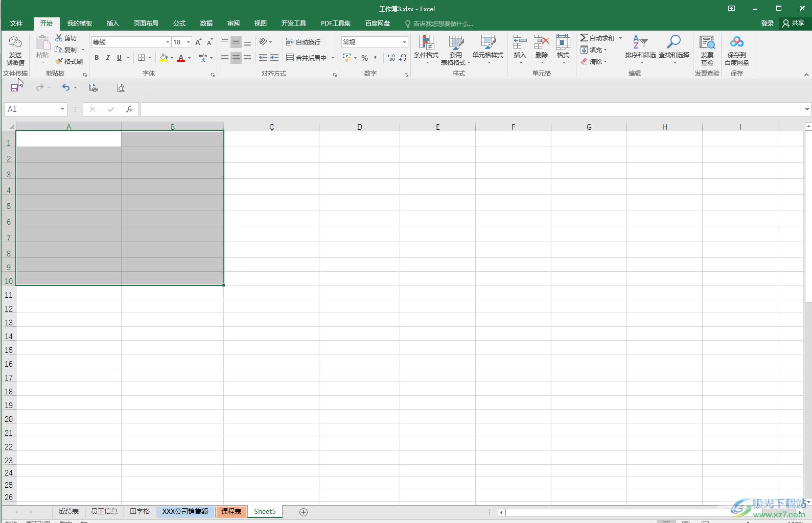Screen dimensions: 812x523
Task: Apply the red font color swatch
Action: pos(181,58)
